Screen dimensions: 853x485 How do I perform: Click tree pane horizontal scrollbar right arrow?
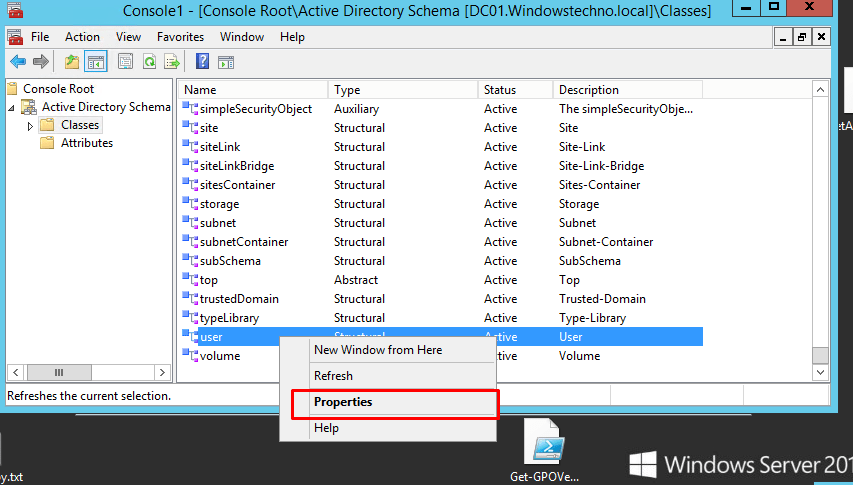click(x=162, y=372)
